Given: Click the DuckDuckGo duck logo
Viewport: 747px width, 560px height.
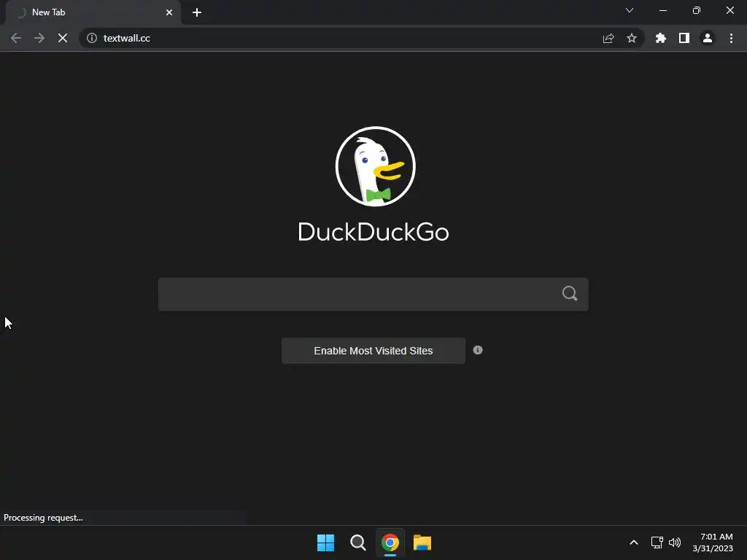Looking at the screenshot, I should [x=376, y=166].
